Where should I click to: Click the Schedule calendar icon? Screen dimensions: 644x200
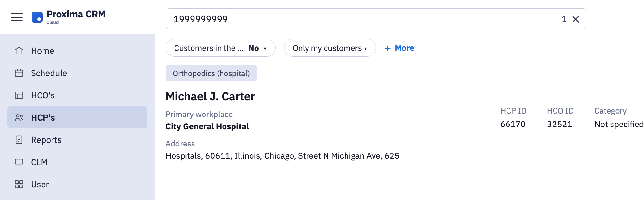coord(19,73)
